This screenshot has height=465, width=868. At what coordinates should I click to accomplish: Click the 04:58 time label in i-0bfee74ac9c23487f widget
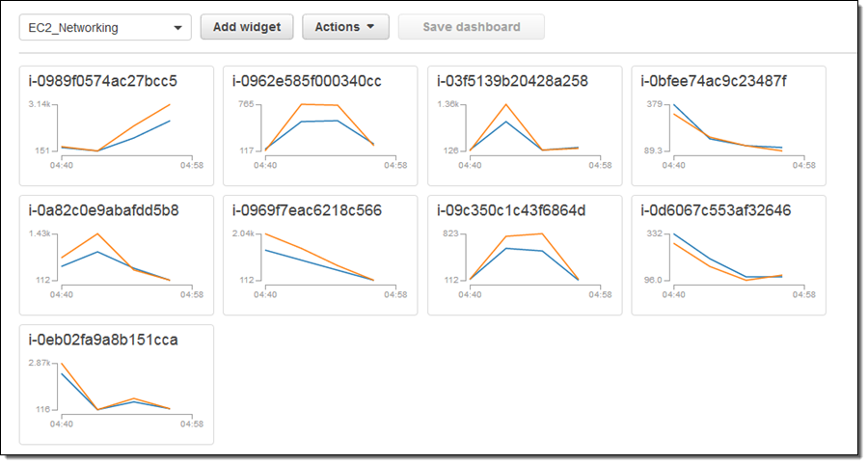(803, 165)
